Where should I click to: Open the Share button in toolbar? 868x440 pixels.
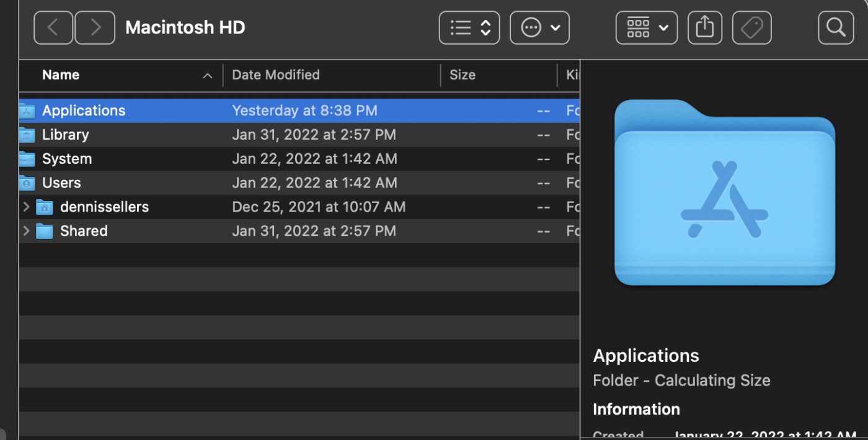[x=704, y=28]
